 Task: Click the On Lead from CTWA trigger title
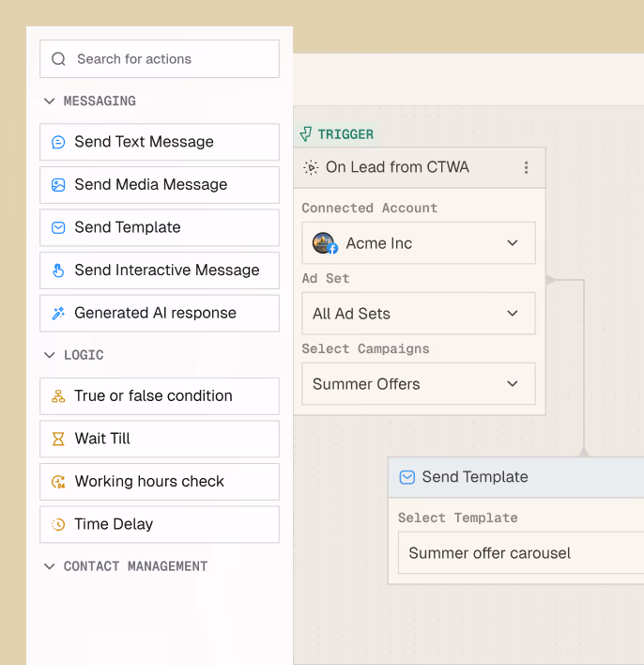click(397, 167)
